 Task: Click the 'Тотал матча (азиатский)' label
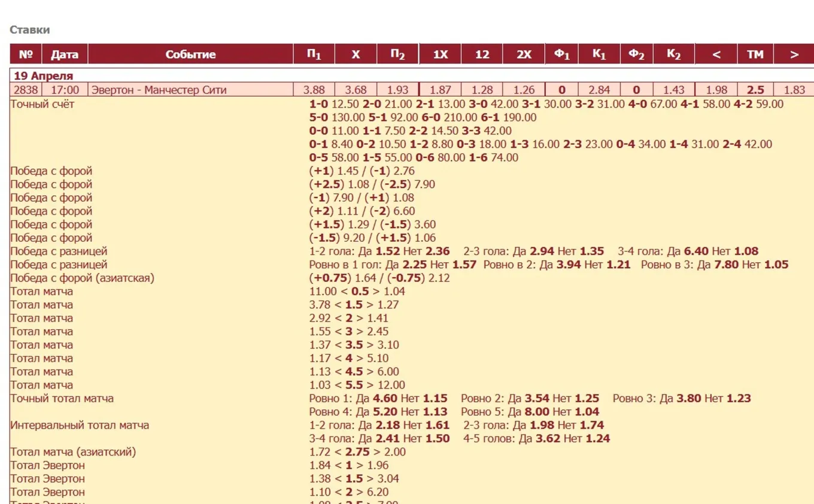click(x=73, y=452)
